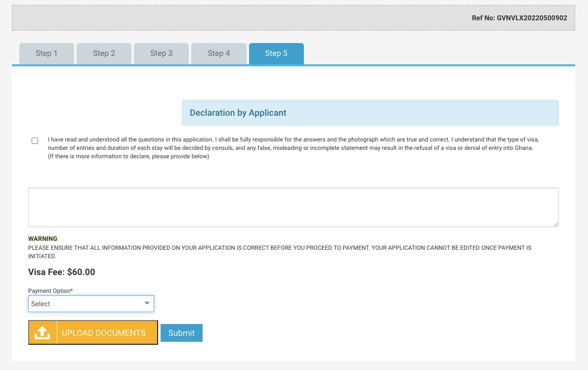
Task: Click the active Step 5 tab
Action: pyautogui.click(x=276, y=53)
